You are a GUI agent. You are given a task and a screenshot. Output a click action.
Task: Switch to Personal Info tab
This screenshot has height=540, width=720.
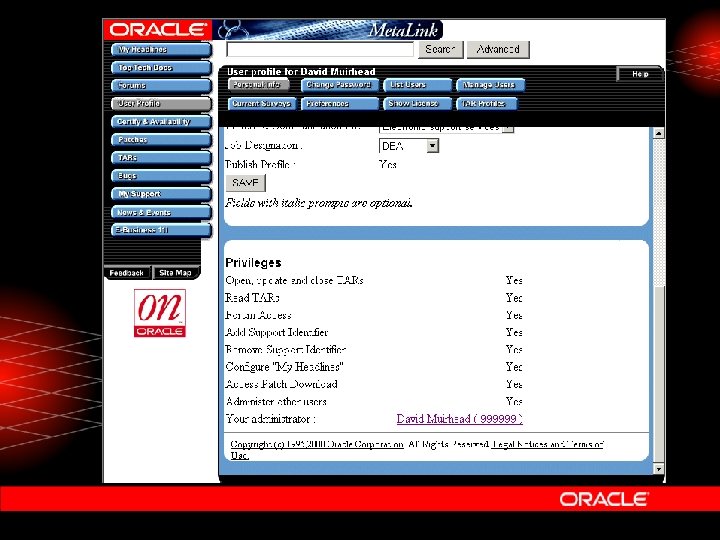coord(259,85)
